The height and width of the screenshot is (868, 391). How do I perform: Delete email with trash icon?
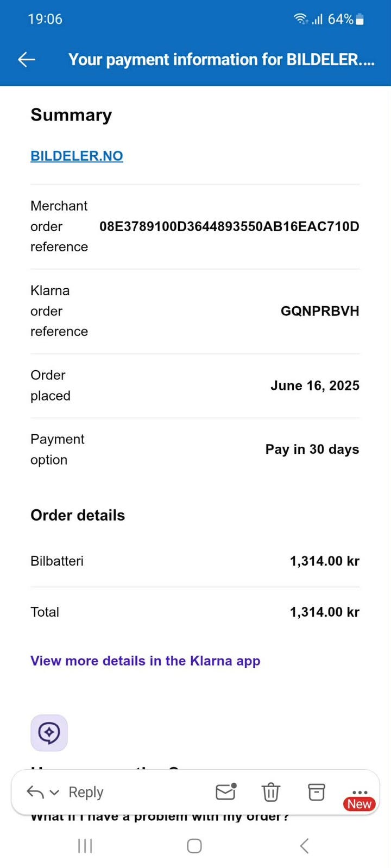point(271,793)
